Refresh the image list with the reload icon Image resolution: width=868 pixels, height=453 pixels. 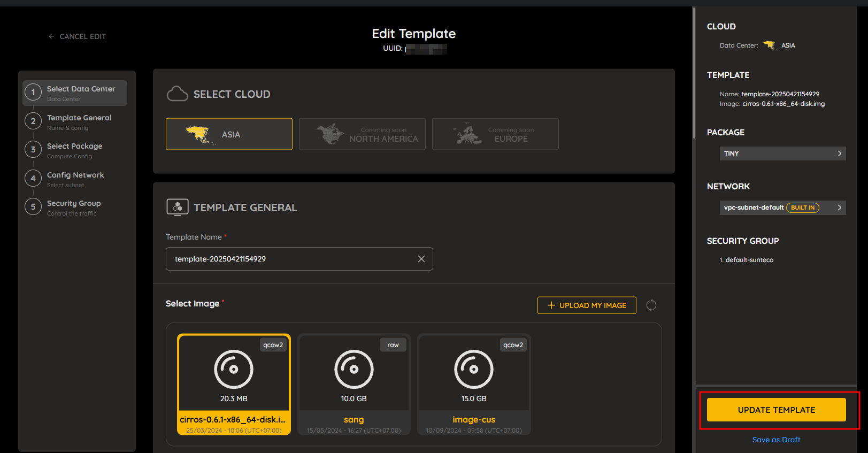pyautogui.click(x=651, y=305)
